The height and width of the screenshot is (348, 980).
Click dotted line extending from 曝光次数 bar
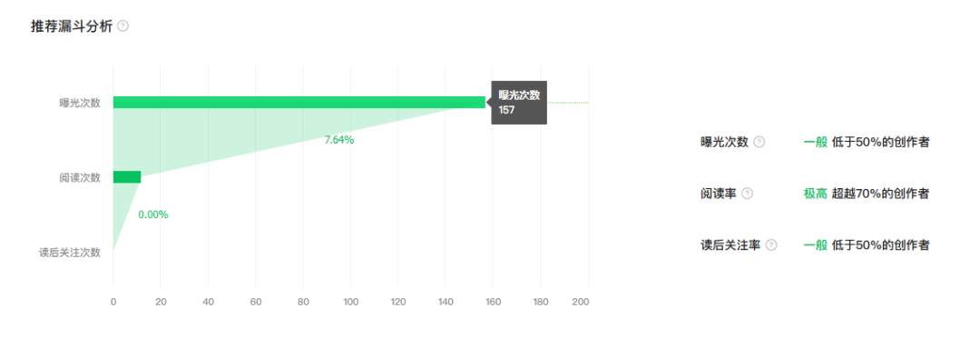click(568, 102)
